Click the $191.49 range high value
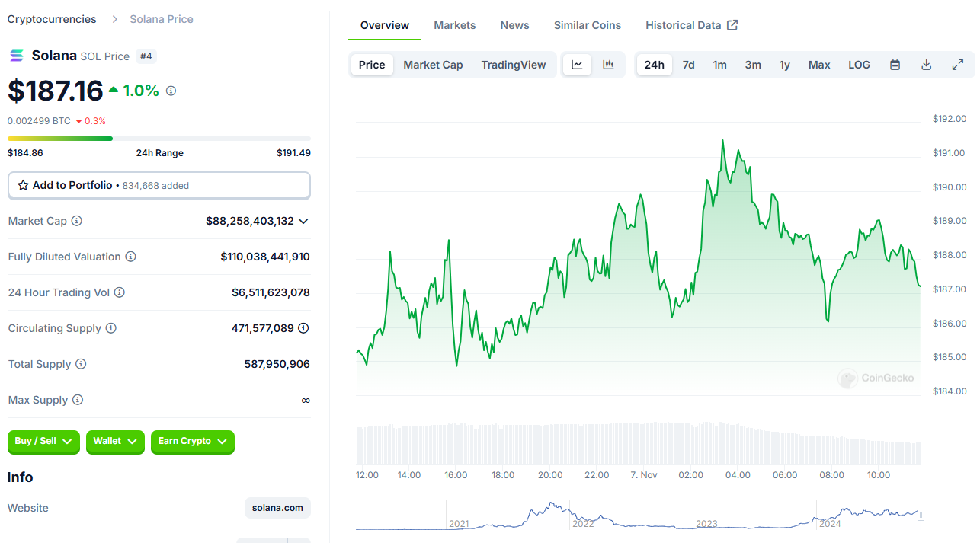980x546 pixels. click(293, 153)
